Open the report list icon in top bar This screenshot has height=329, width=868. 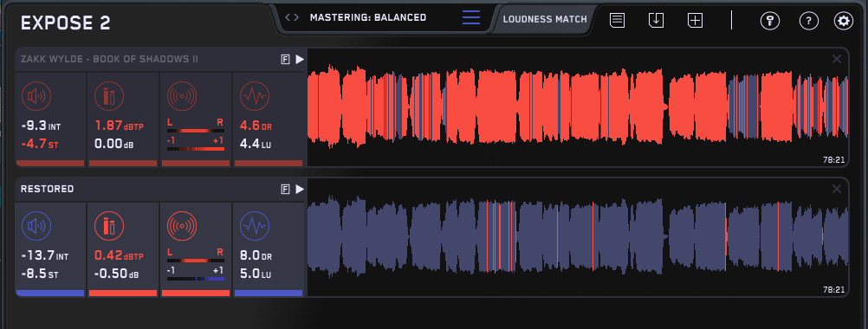[x=618, y=21]
